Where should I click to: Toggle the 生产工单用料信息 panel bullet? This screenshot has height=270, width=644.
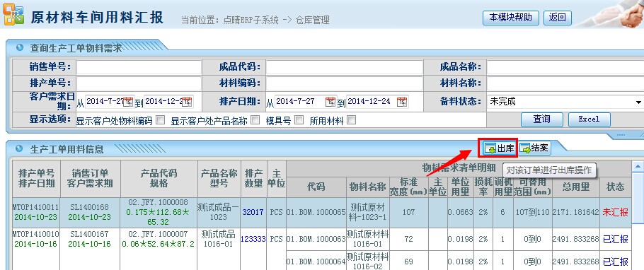pos(19,148)
